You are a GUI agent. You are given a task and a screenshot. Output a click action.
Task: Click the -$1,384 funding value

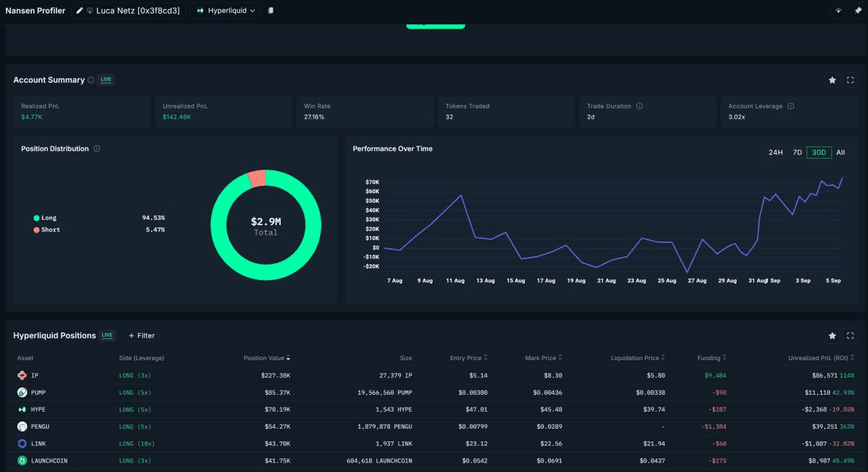tap(713, 427)
